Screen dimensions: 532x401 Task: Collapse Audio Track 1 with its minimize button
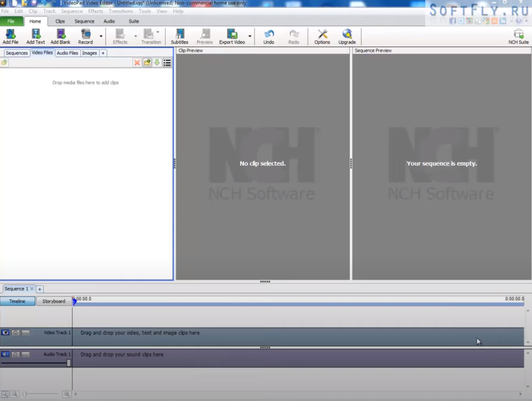25,354
